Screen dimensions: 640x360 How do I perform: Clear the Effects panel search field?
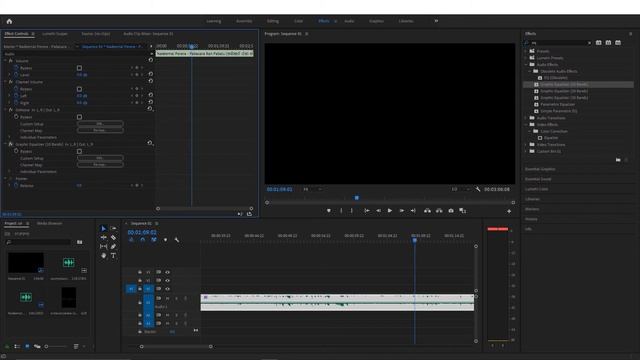coord(589,43)
